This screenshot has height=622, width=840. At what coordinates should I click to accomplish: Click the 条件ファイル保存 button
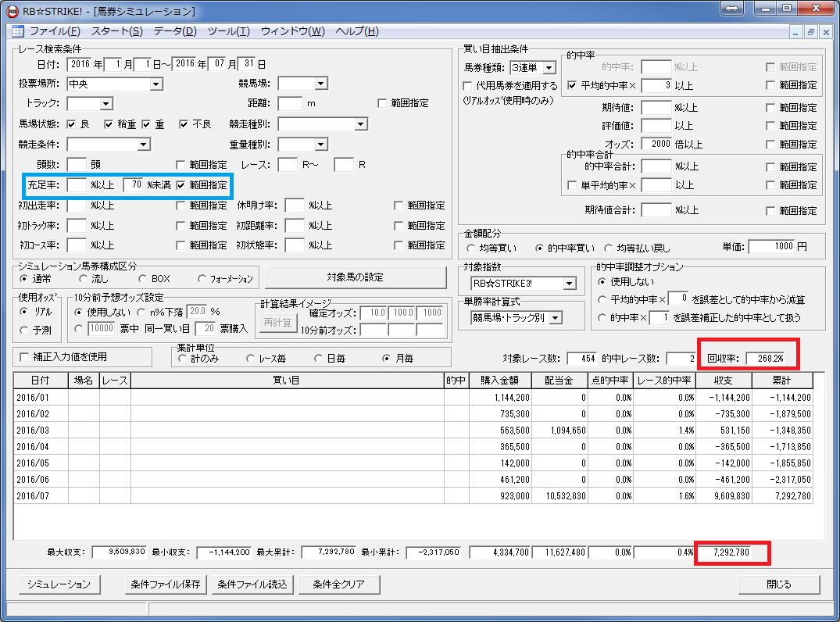[x=166, y=584]
